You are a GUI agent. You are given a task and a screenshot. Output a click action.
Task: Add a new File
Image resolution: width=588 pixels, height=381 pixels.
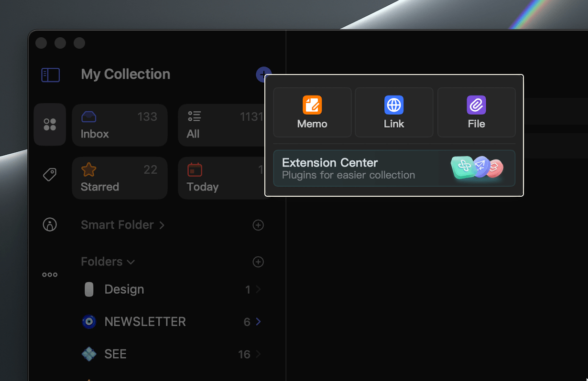(x=476, y=112)
